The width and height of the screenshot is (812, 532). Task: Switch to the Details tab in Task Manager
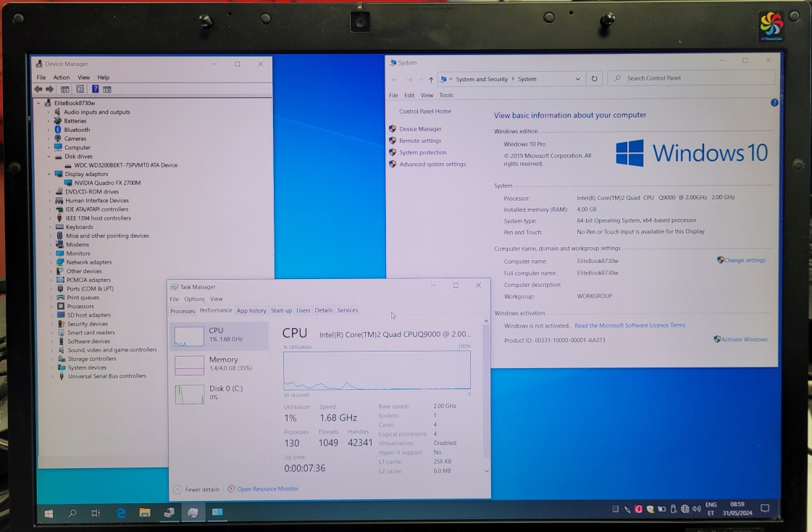pos(324,310)
